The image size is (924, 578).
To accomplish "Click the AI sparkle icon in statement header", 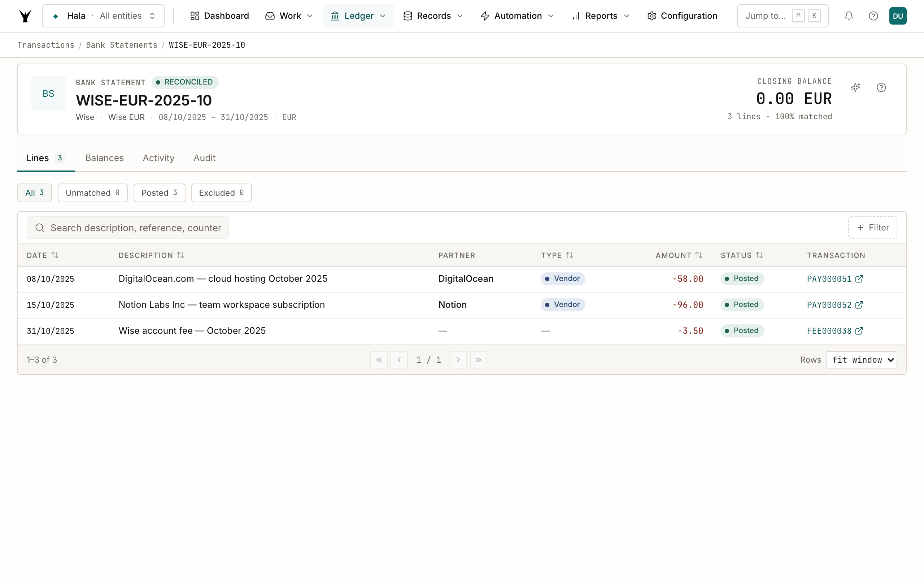I will click(856, 87).
